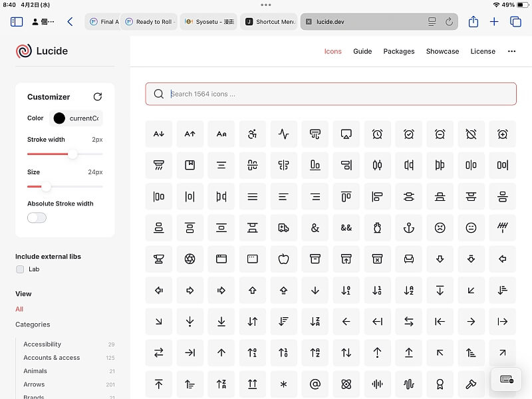Select the award ribbon icon
Viewport: 532px width, 399px height.
click(x=440, y=384)
